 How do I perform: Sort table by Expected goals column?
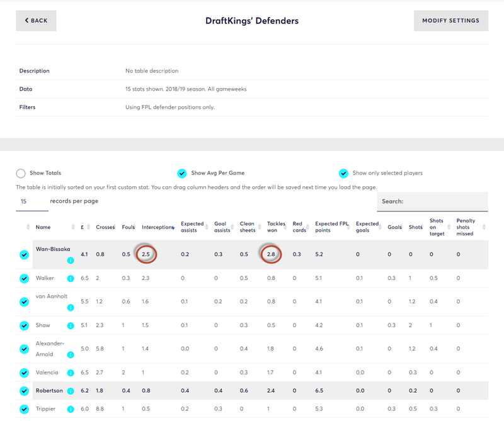point(367,227)
